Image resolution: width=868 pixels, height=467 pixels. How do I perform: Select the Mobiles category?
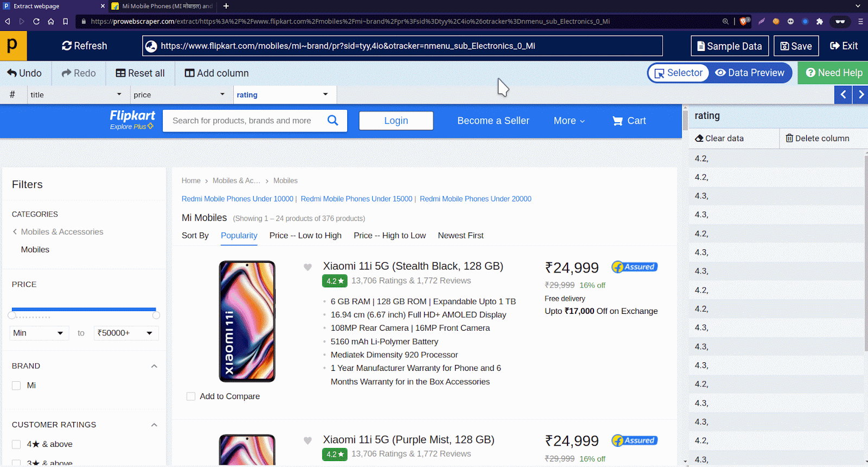(35, 250)
